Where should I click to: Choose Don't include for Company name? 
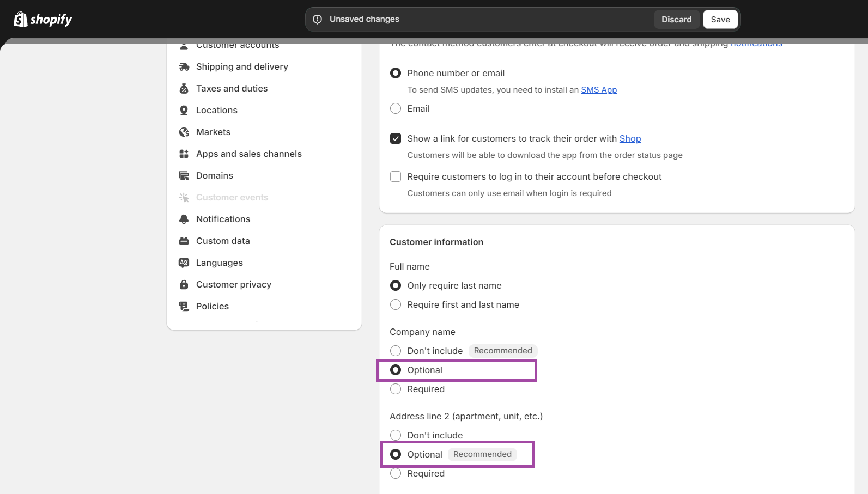pos(396,351)
